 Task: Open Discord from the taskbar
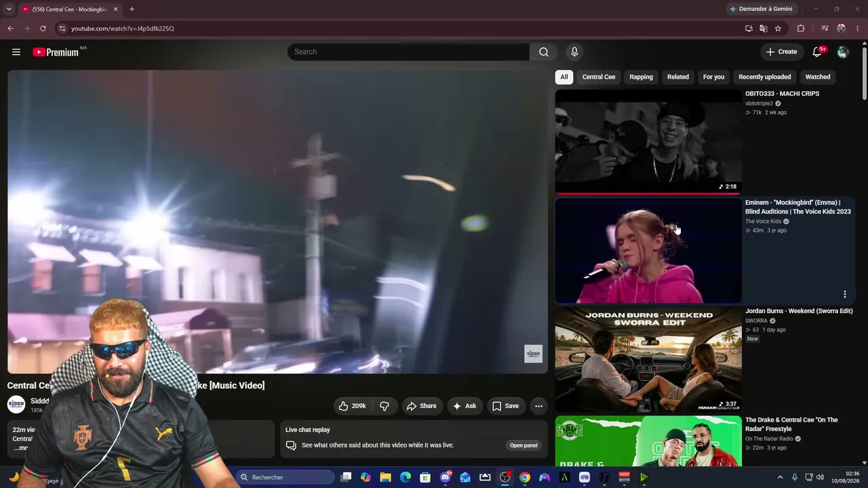(x=446, y=477)
